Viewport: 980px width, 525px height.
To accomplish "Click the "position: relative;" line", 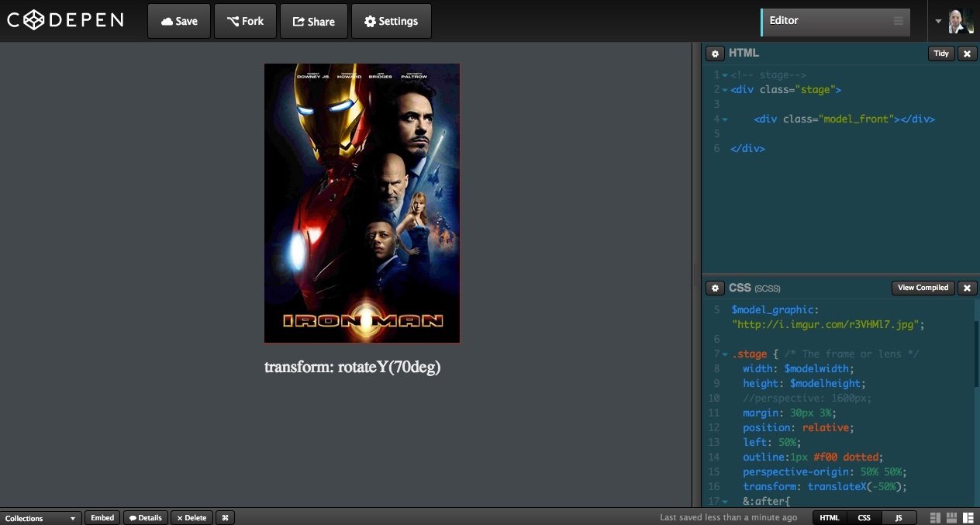I will (x=798, y=427).
